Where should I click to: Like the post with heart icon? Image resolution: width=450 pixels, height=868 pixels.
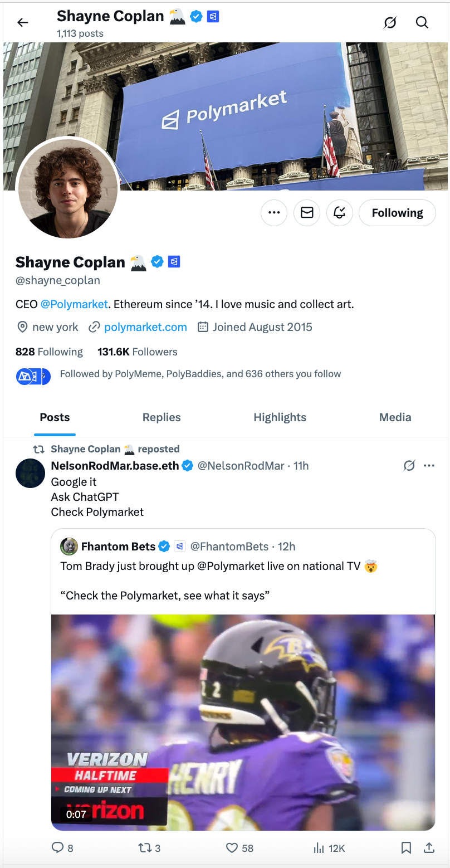coord(232,847)
